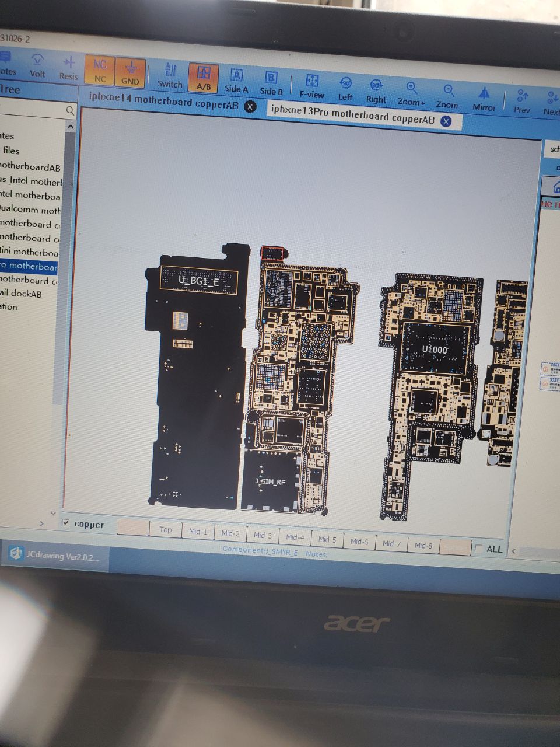Viewport: 560px width, 747px height.
Task: Select the blank layer tab after Mid-8
Action: (x=455, y=547)
